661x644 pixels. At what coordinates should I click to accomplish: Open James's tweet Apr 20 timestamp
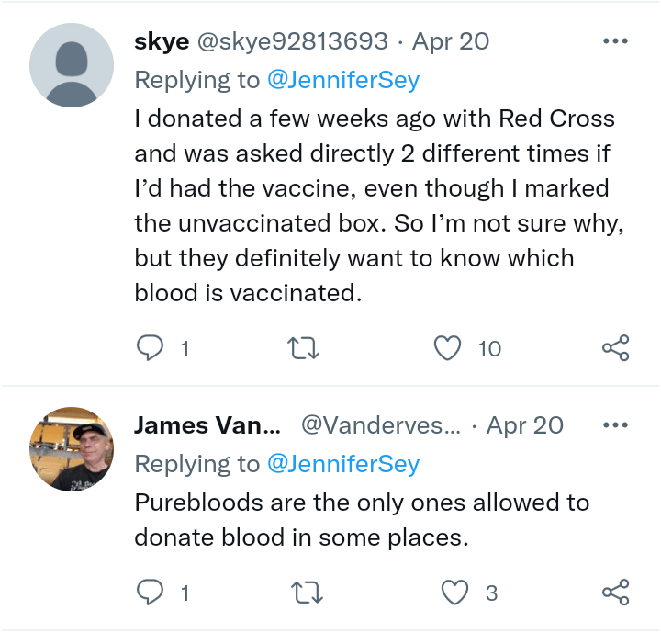(x=524, y=425)
